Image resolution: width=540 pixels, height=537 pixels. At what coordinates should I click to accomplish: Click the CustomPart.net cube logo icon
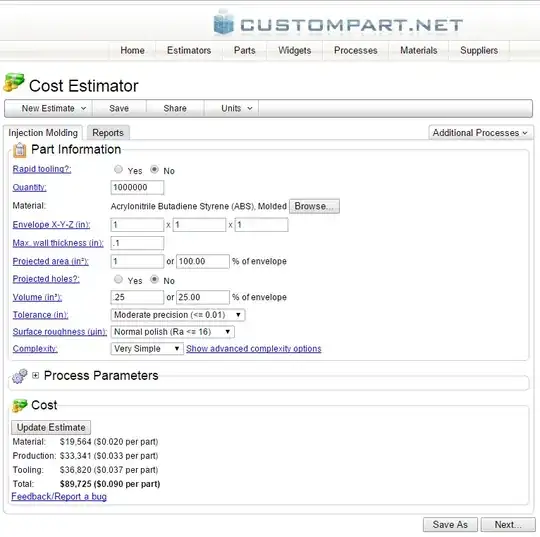click(223, 23)
